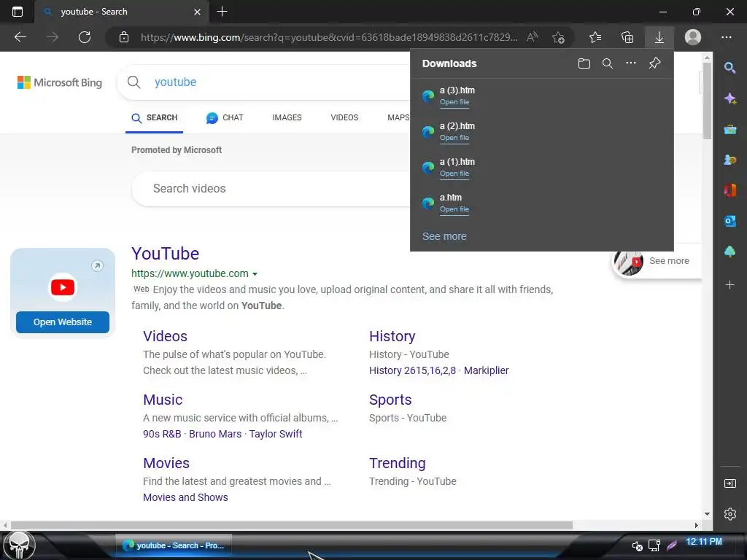Click the muted volume tray icon
Screen dimensions: 747x560
[637, 545]
